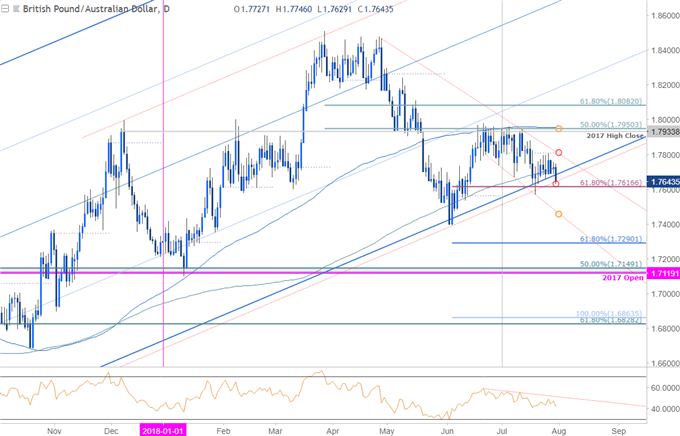Click the May label on time axis

click(386, 431)
